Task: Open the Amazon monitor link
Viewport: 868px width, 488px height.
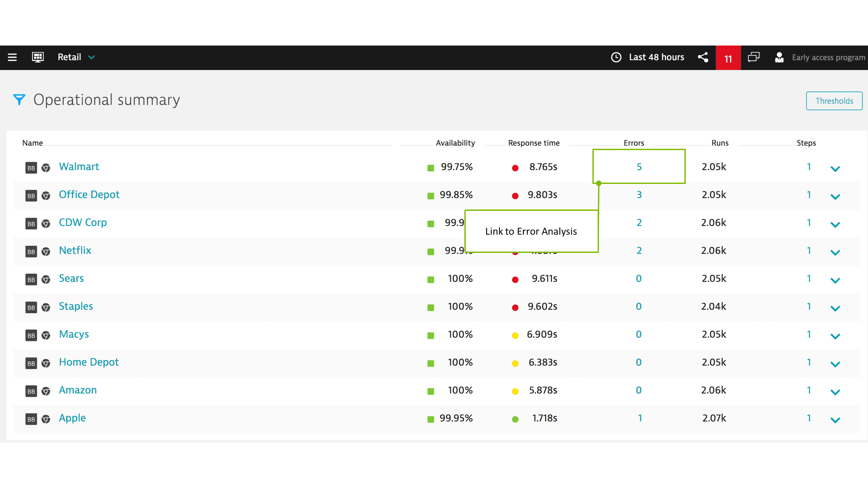Action: pyautogui.click(x=78, y=390)
